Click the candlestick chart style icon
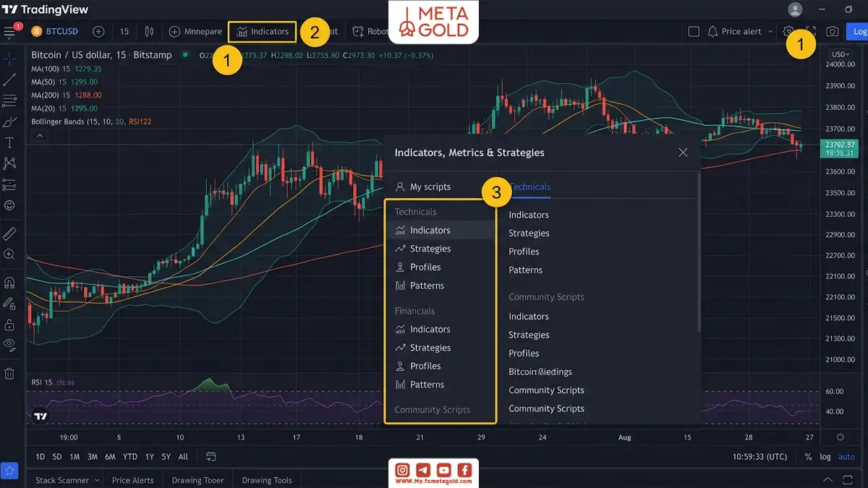Viewport: 868px width, 488px height. (x=149, y=32)
